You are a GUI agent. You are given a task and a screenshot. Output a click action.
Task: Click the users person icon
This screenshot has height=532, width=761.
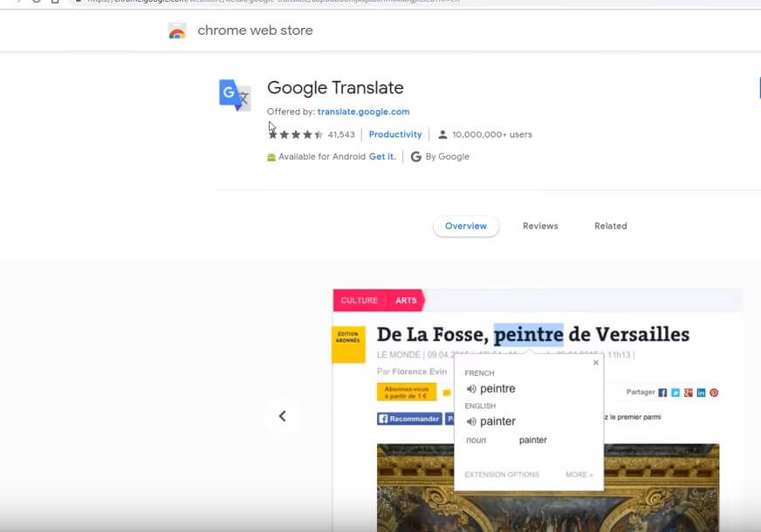[442, 134]
